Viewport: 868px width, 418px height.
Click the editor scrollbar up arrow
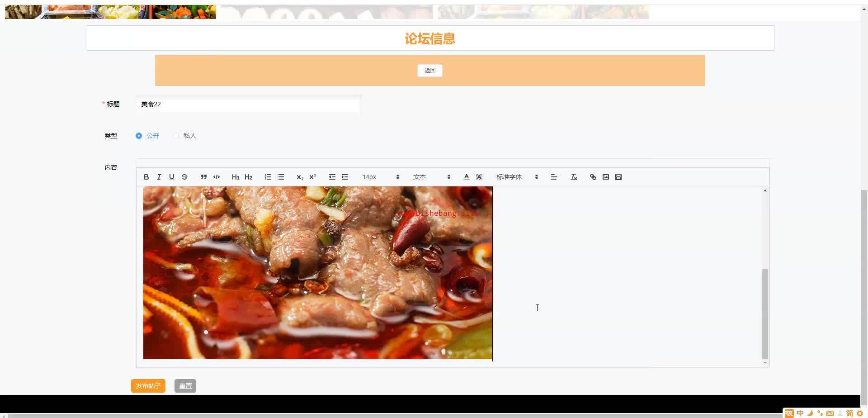pyautogui.click(x=765, y=190)
